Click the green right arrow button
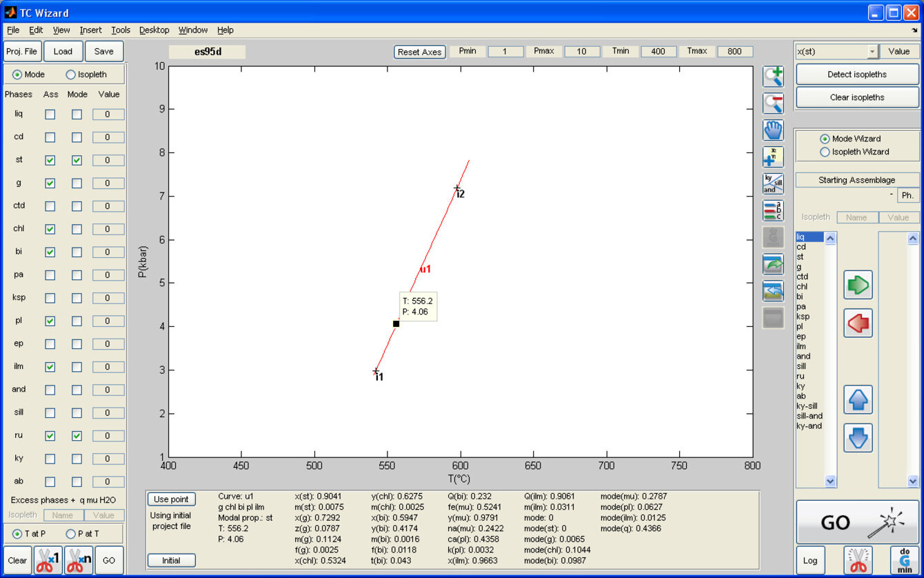Viewport: 924px width, 578px height. coord(858,285)
